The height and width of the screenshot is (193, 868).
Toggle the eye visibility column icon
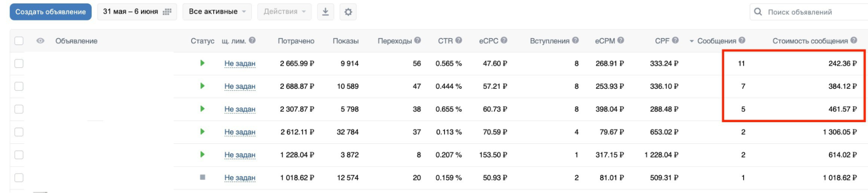click(x=40, y=41)
